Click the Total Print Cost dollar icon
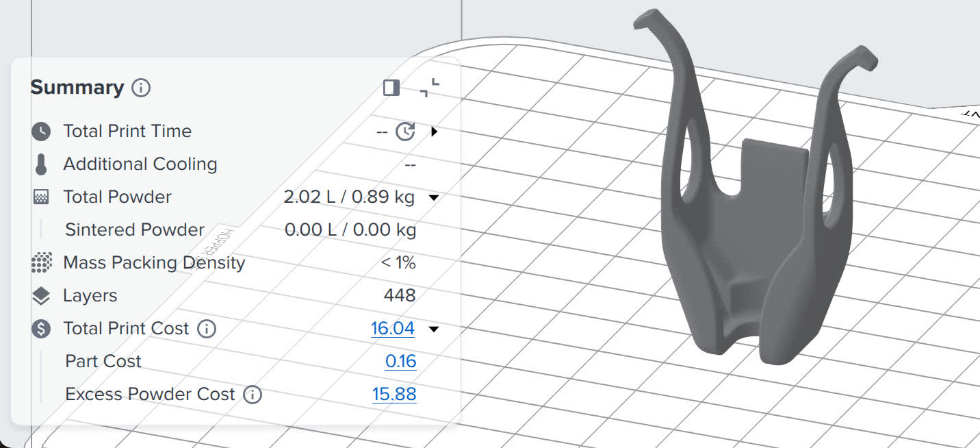The height and width of the screenshot is (448, 980). coord(41,329)
